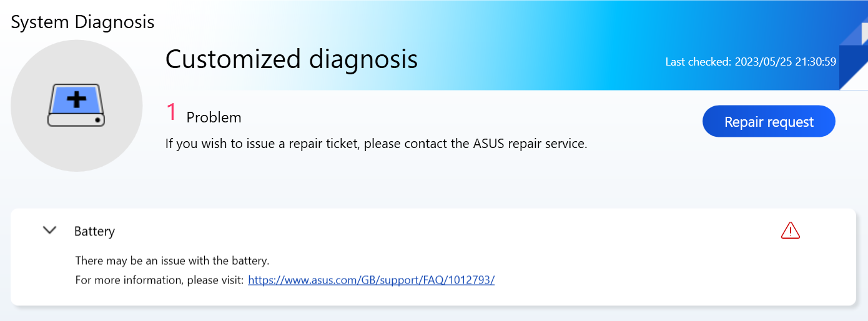The image size is (868, 321).
Task: Click the "For more information" text
Action: [x=159, y=280]
